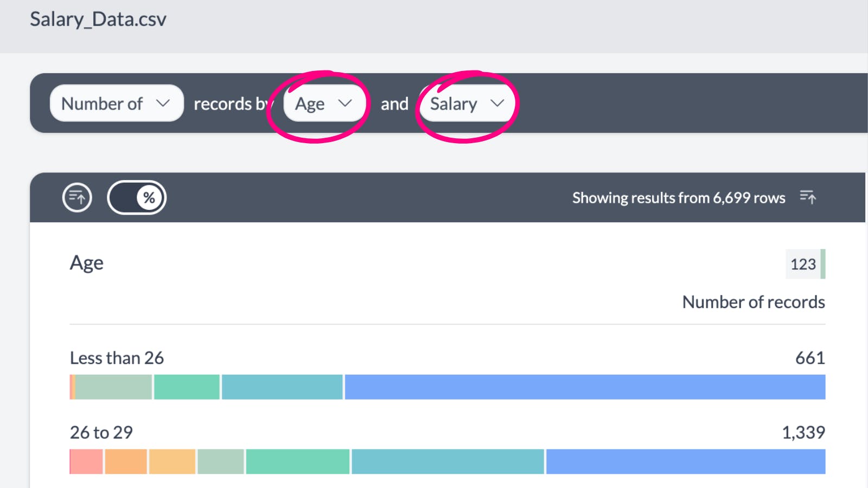
Task: Click the mint green segment in the 26 to 29 bar
Action: tap(297, 461)
